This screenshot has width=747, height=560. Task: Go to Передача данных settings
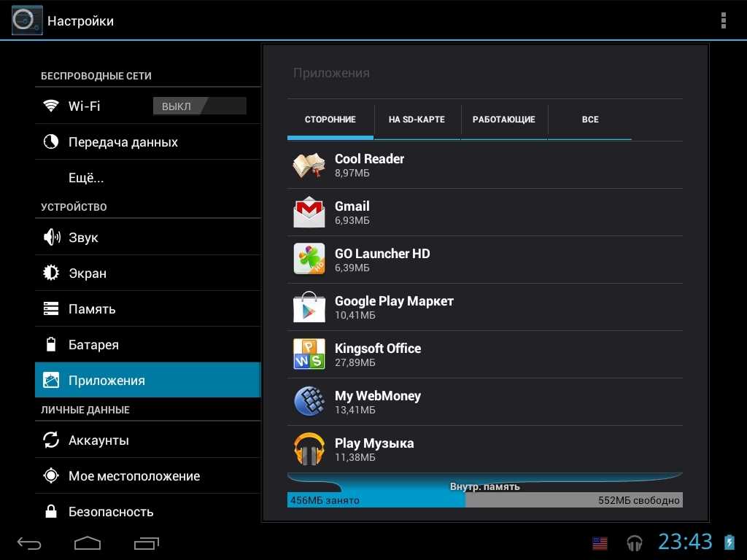(x=123, y=142)
